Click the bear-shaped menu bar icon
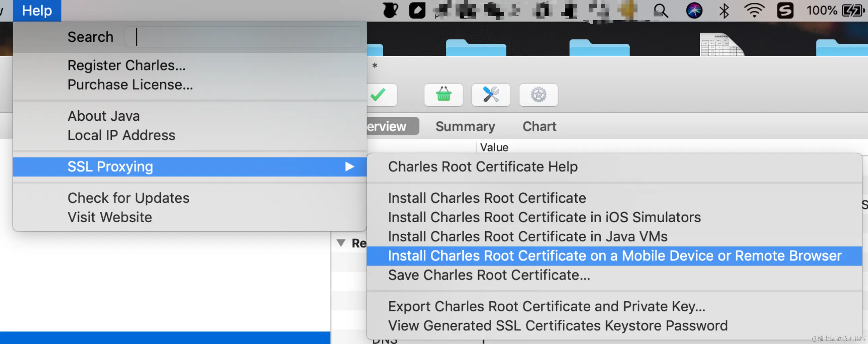The height and width of the screenshot is (344, 868). (x=391, y=10)
